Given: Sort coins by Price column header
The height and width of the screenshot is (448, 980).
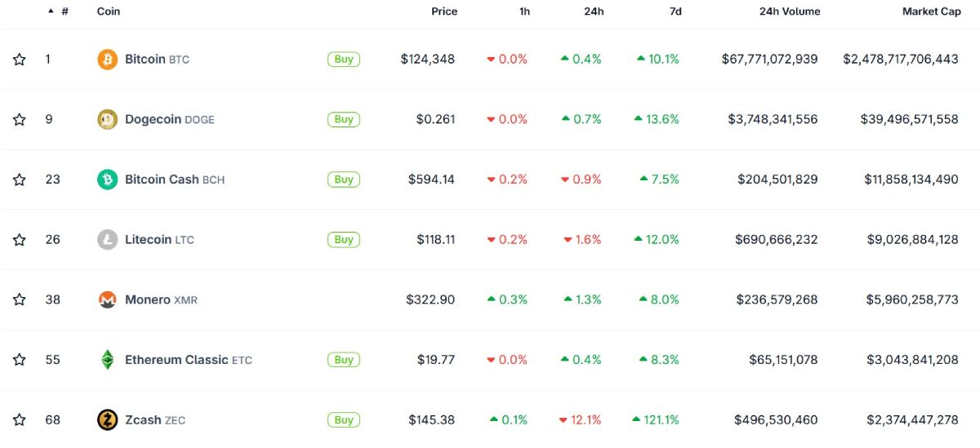Looking at the screenshot, I should (x=444, y=11).
